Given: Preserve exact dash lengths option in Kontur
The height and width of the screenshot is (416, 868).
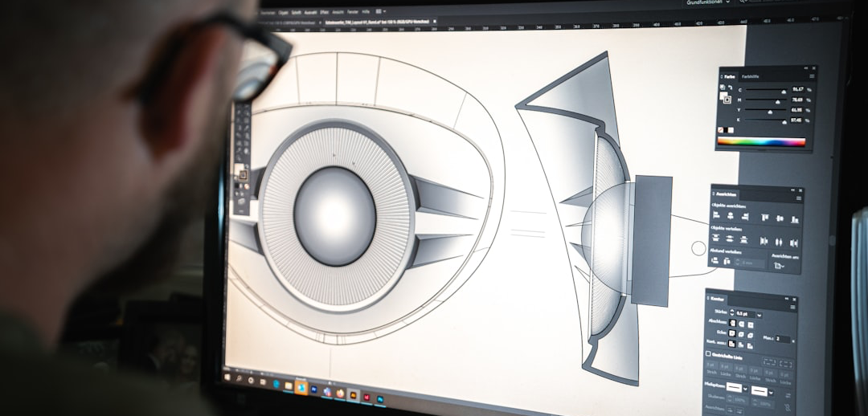Looking at the screenshot, I should [769, 362].
